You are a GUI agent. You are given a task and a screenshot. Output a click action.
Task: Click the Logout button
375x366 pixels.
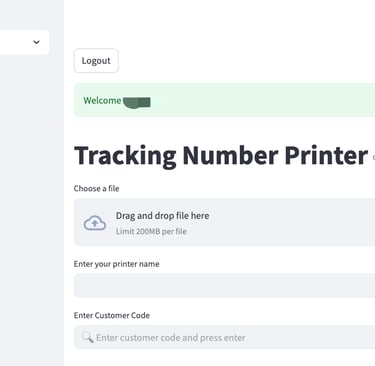96,61
